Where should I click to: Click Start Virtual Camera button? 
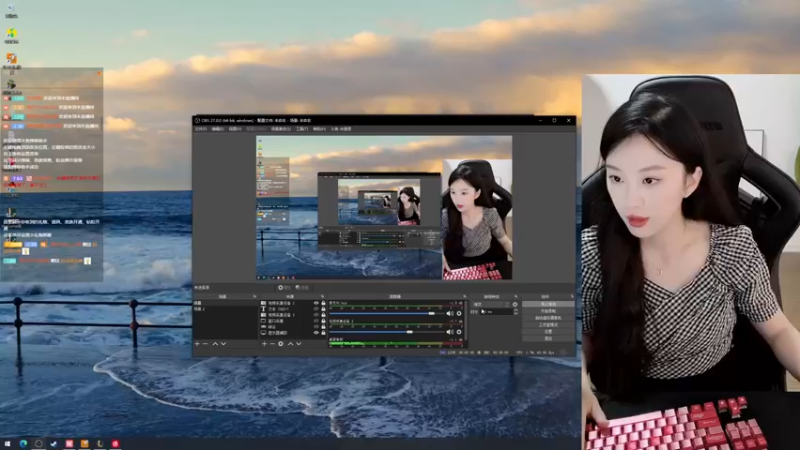coord(548,318)
